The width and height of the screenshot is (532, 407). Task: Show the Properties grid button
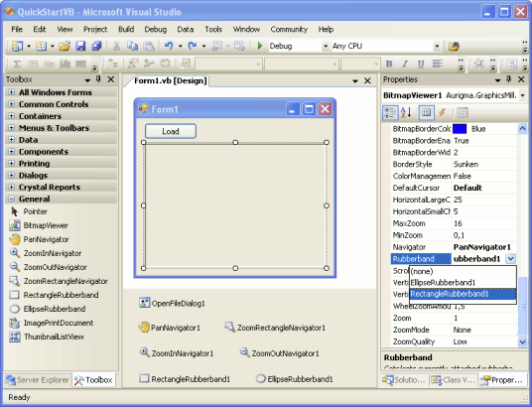pyautogui.click(x=427, y=113)
